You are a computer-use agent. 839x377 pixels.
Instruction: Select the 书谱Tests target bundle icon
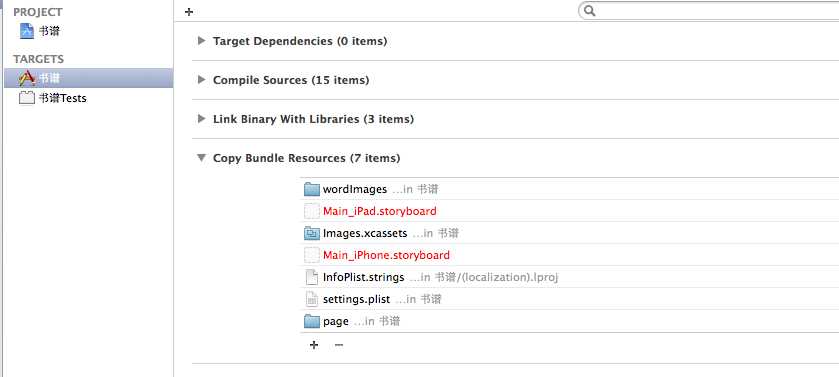[x=27, y=98]
